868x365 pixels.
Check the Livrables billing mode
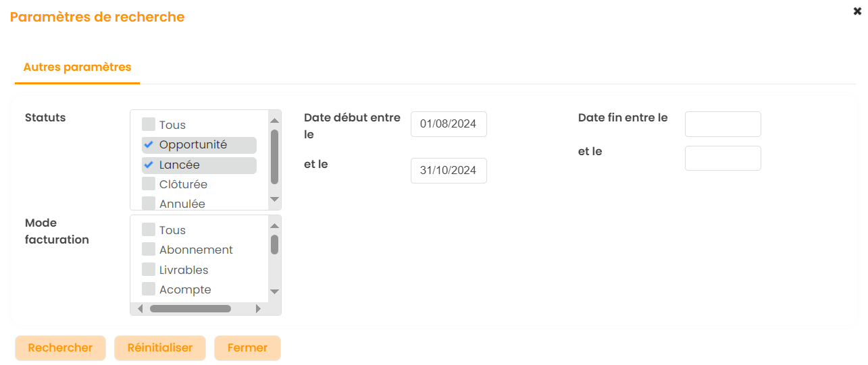click(149, 270)
